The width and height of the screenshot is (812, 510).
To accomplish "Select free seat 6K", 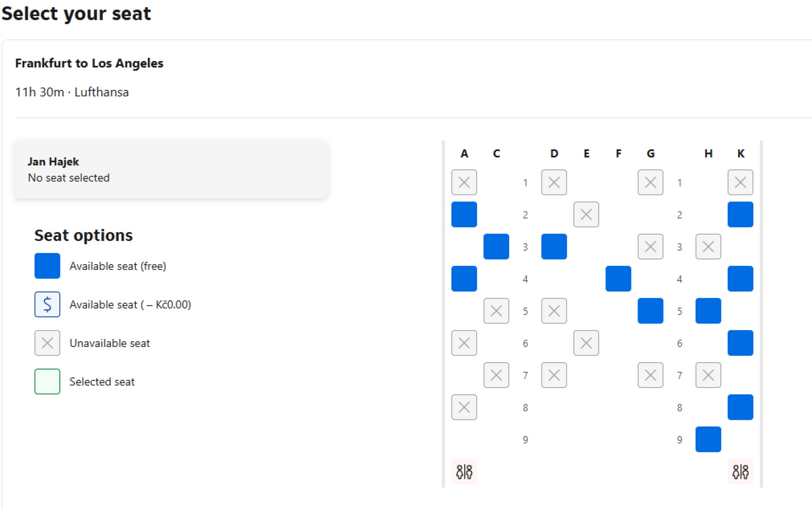I will (x=740, y=343).
